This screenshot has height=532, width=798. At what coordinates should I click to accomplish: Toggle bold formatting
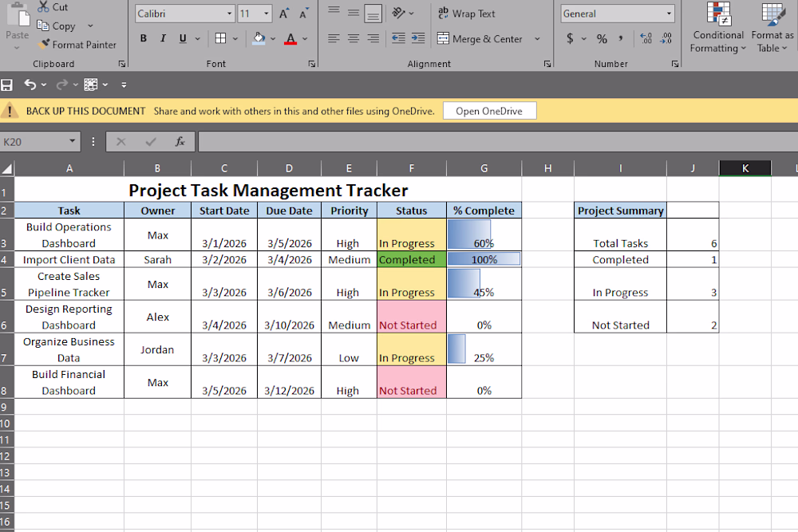click(144, 38)
